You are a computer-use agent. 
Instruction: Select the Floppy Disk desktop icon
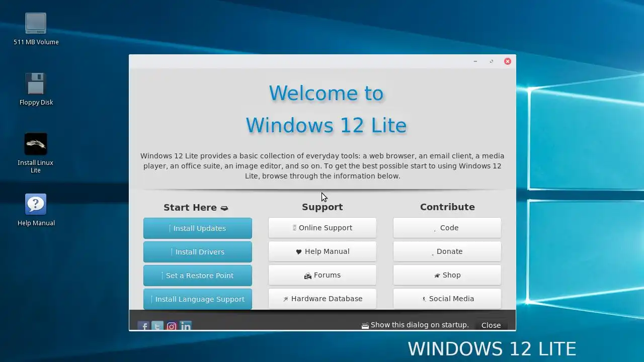click(36, 89)
